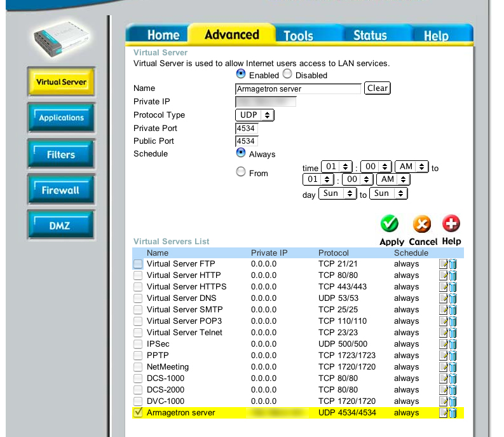Open the first AM/PM time dropdown
This screenshot has width=504, height=437.
tap(411, 167)
